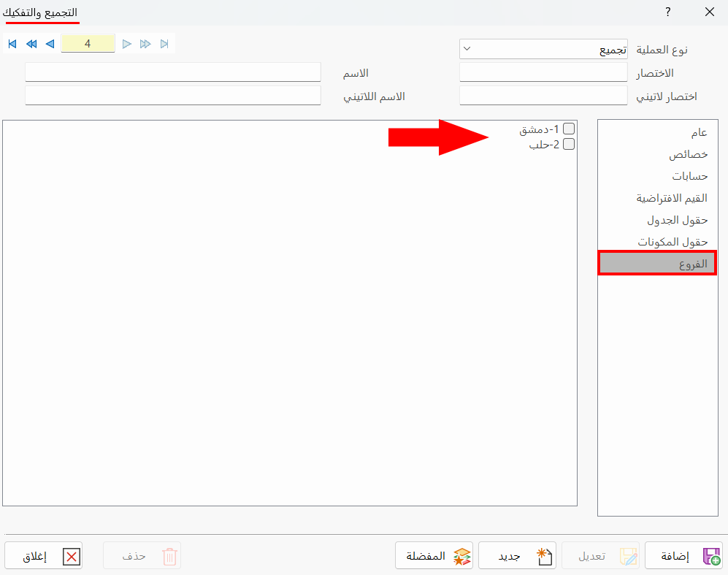Click the record number field showing 4
The image size is (728, 575).
tap(88, 44)
